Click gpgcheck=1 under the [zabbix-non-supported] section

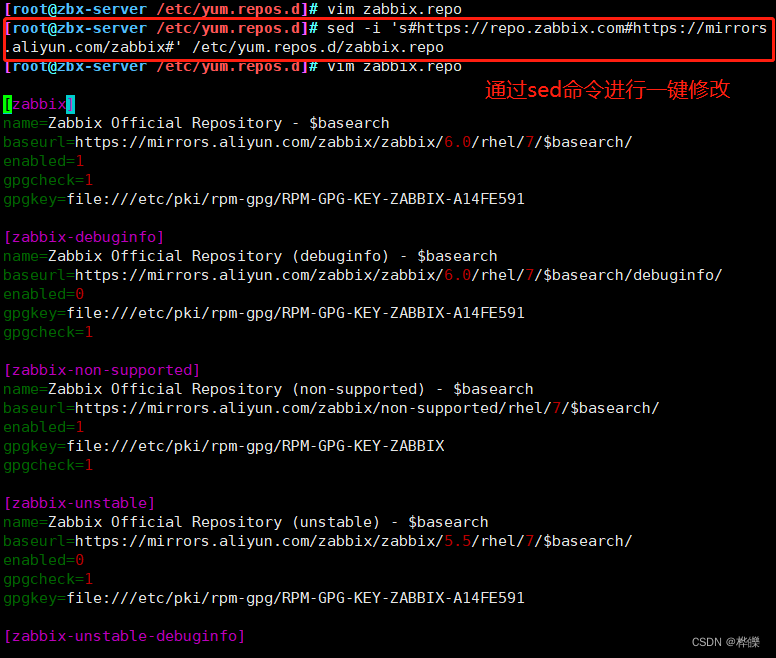[x=48, y=466]
